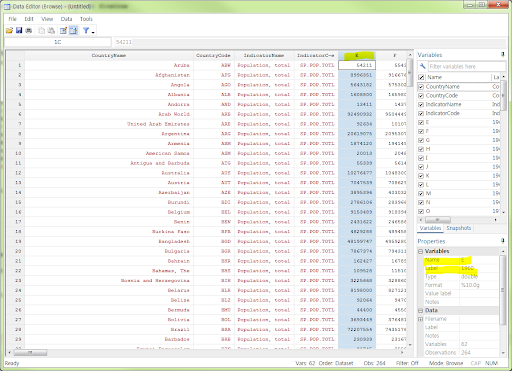Uncheck variable K checkbox
The image size is (512, 371).
(x=421, y=176)
